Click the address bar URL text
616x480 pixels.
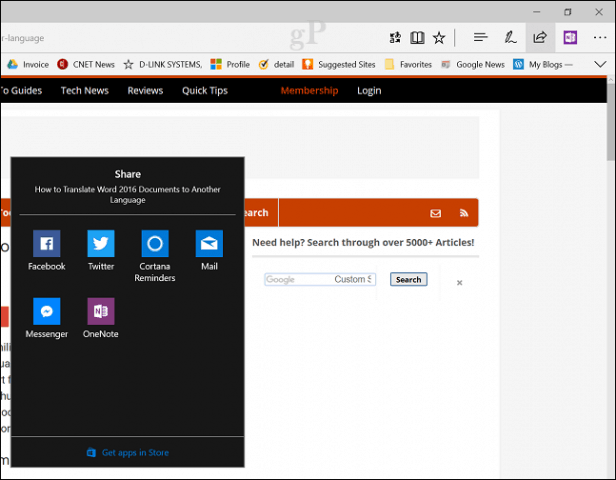pos(22,38)
